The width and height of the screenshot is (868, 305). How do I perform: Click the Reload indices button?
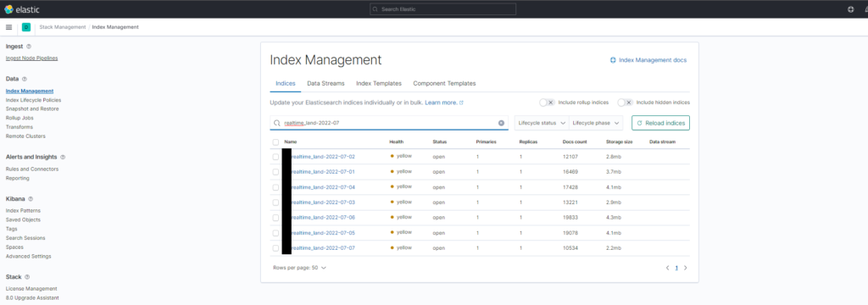[x=660, y=123]
